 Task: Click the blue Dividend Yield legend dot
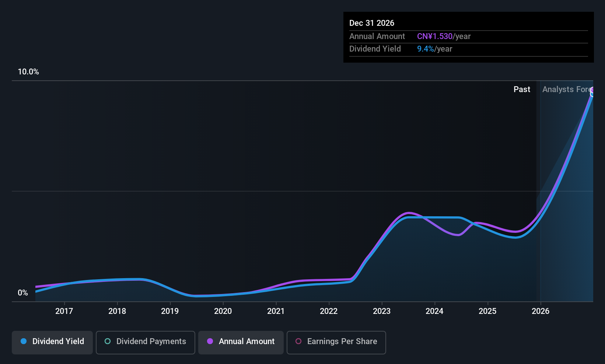tap(24, 342)
